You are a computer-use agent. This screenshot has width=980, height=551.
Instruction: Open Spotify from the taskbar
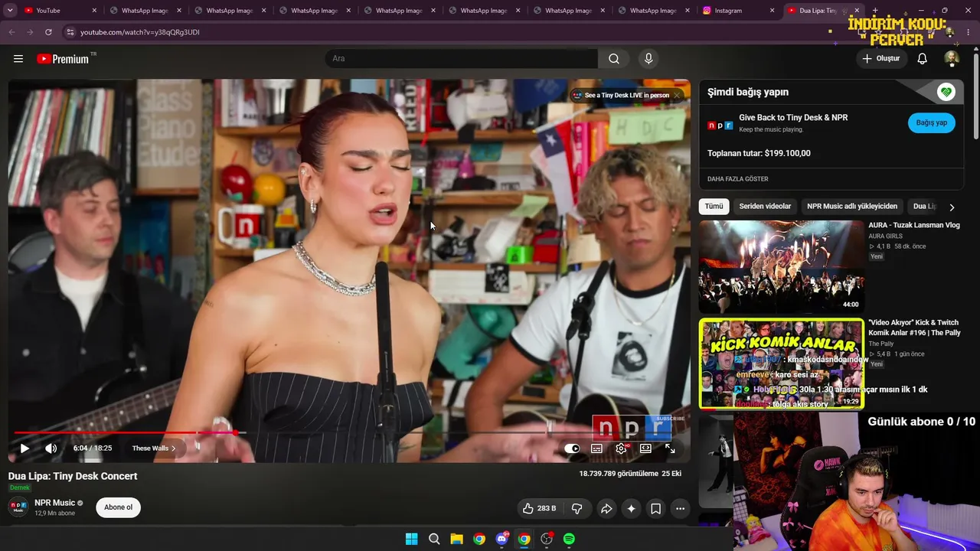[x=569, y=539]
